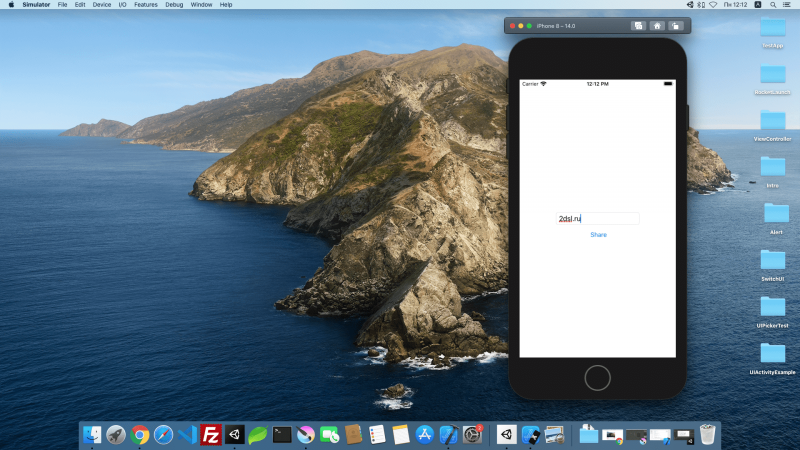The height and width of the screenshot is (450, 800).
Task: Open FileZilla from the Dock
Action: [x=211, y=435]
